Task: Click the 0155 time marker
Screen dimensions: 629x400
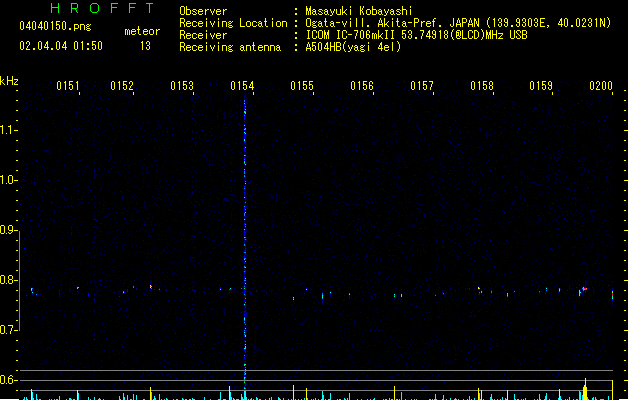Action: tap(302, 86)
